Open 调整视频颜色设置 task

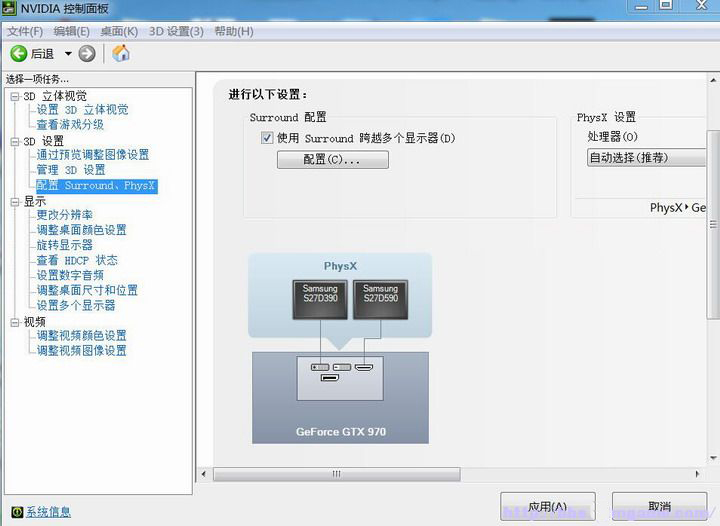[x=81, y=336]
